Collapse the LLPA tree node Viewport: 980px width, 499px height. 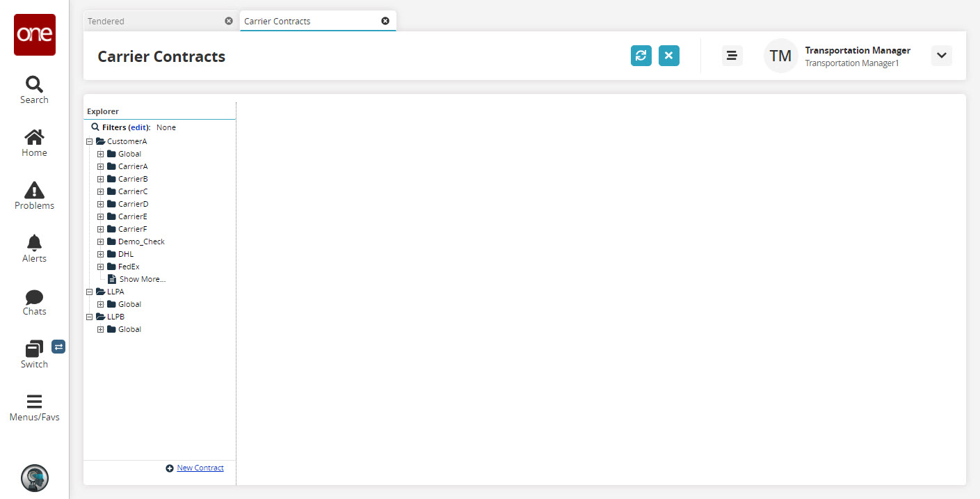tap(89, 292)
